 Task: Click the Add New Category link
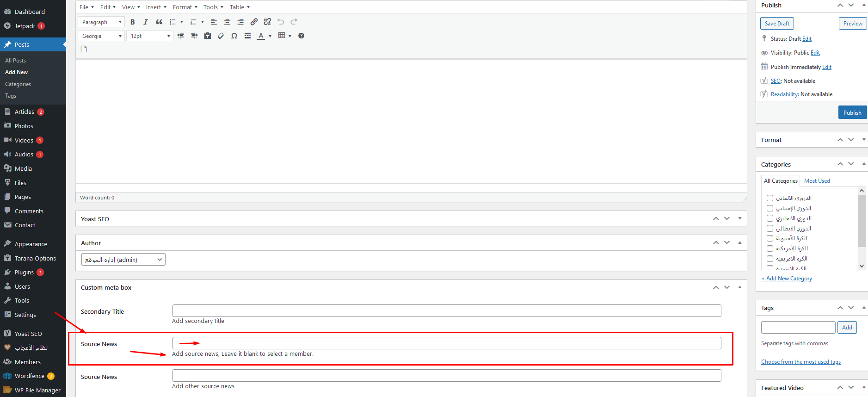pyautogui.click(x=787, y=279)
